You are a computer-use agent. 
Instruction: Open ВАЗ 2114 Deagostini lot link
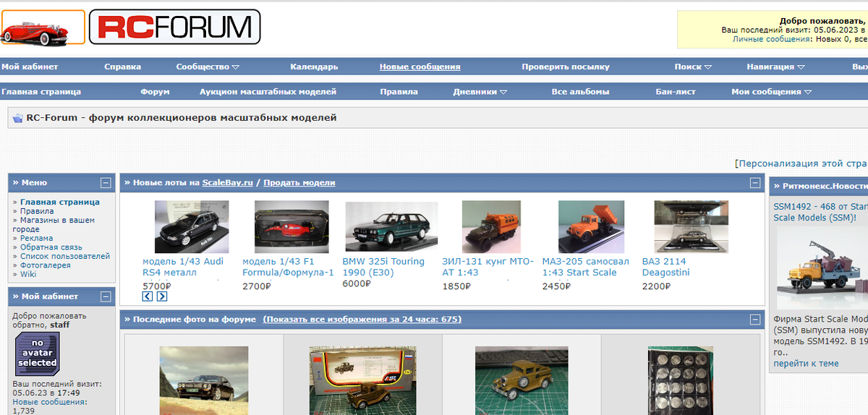[666, 267]
